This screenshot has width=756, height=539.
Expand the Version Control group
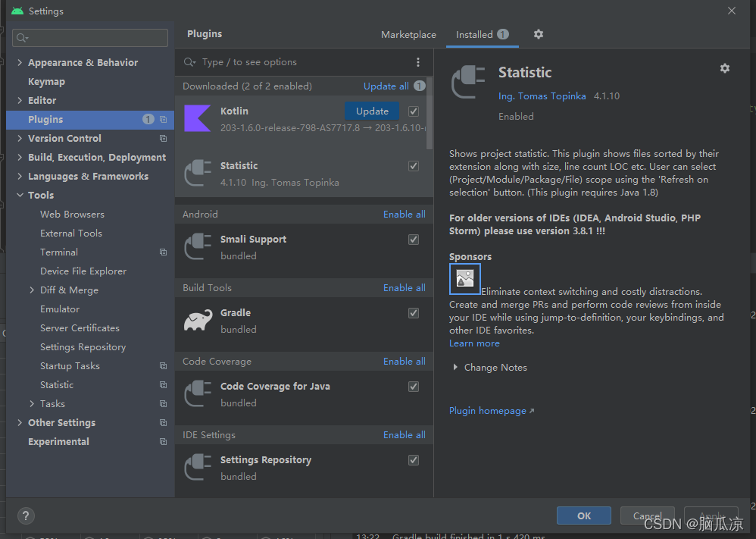pos(20,139)
